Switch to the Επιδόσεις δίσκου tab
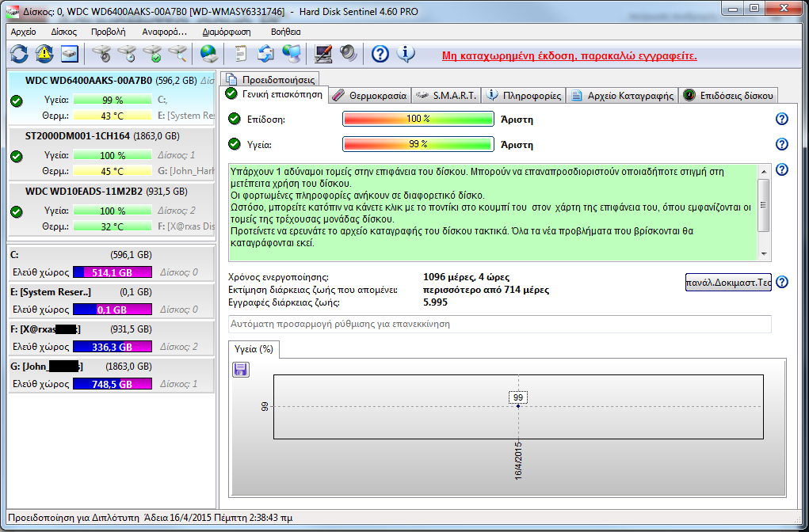The height and width of the screenshot is (532, 809). (x=728, y=96)
